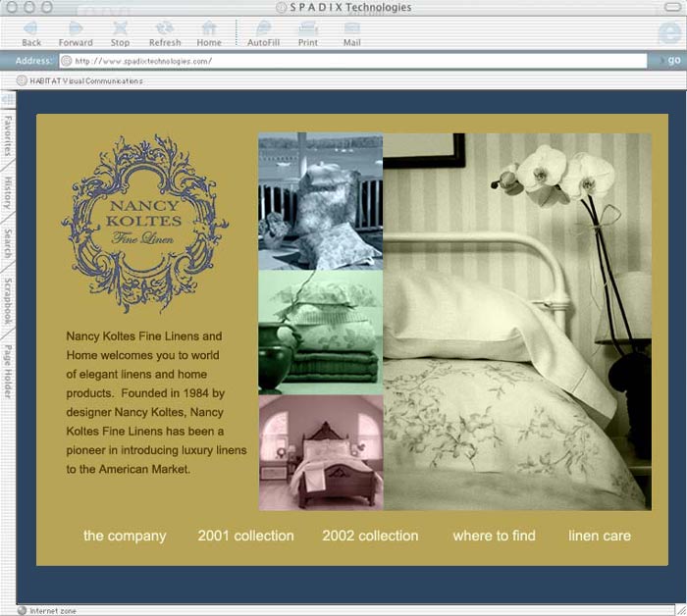Open the Favorites side tab
Screen dimensions: 687x616
[8, 135]
